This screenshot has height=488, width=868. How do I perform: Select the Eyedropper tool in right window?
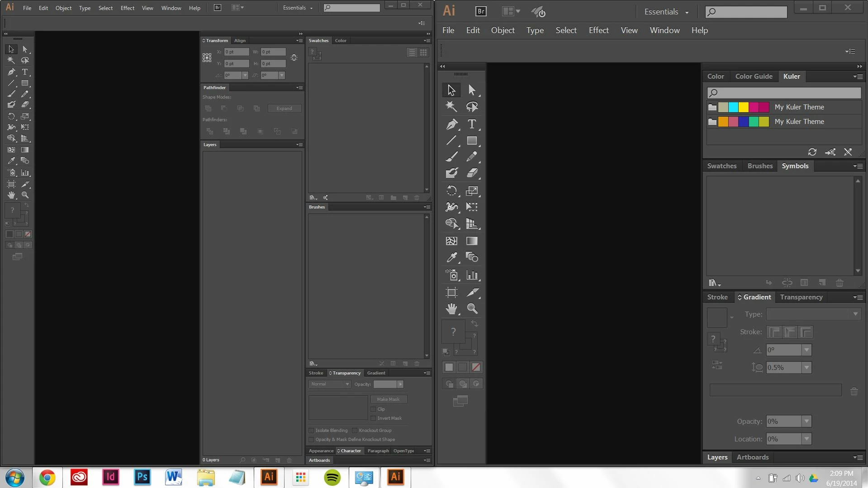[x=451, y=257]
